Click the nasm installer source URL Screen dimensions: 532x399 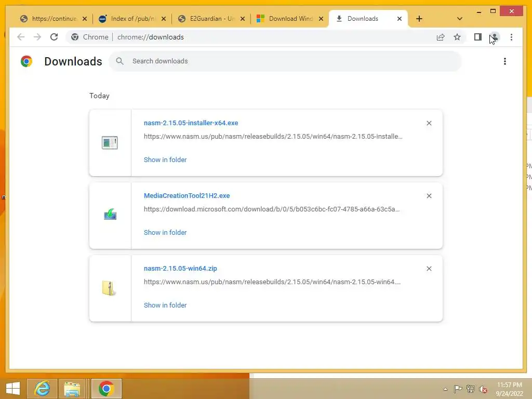click(273, 137)
